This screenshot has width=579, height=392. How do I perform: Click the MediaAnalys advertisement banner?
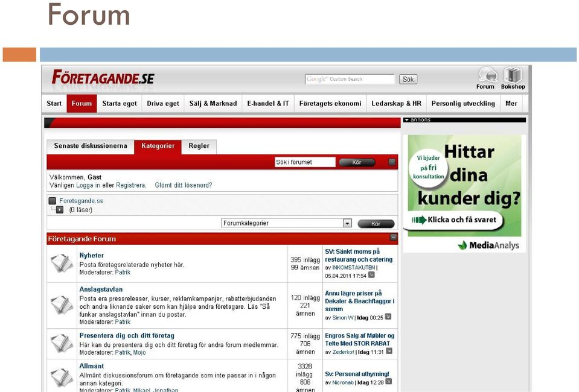pyautogui.click(x=464, y=194)
